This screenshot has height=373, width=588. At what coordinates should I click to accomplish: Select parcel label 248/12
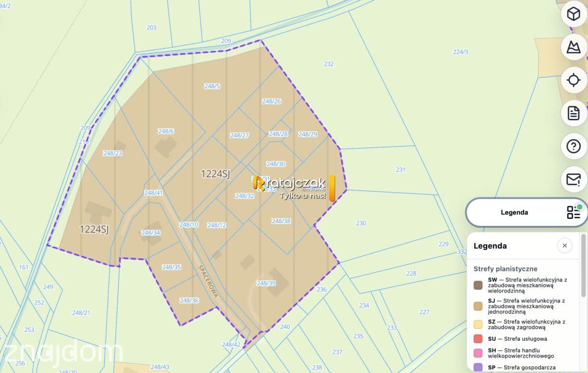point(217,226)
